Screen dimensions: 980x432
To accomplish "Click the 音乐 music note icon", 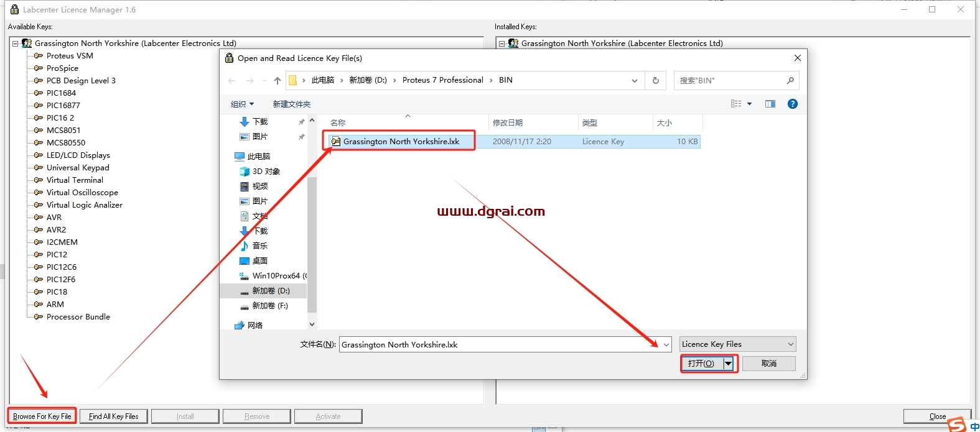I will pyautogui.click(x=245, y=246).
